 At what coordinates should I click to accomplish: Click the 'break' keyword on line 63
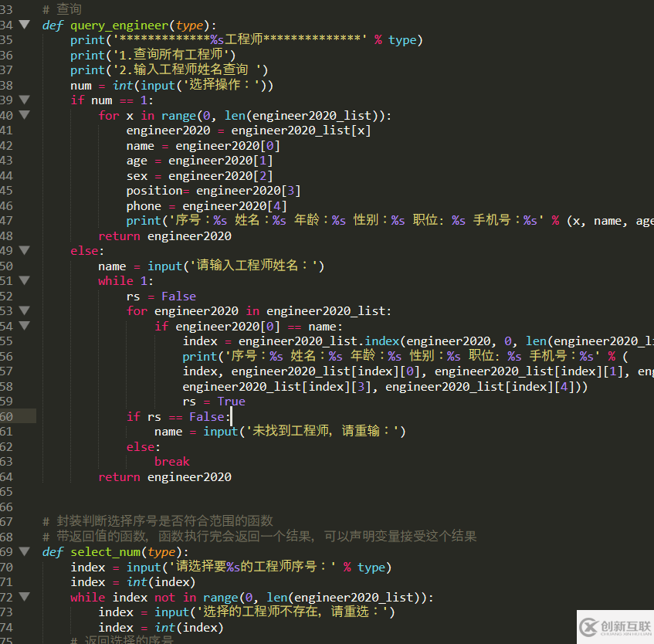pyautogui.click(x=172, y=461)
